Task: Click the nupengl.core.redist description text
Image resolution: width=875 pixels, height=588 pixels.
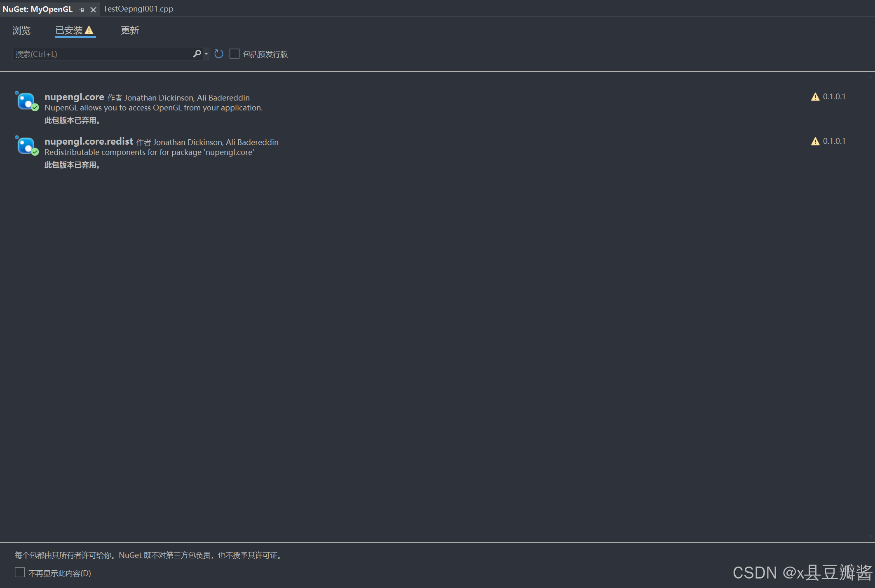Action: click(149, 152)
